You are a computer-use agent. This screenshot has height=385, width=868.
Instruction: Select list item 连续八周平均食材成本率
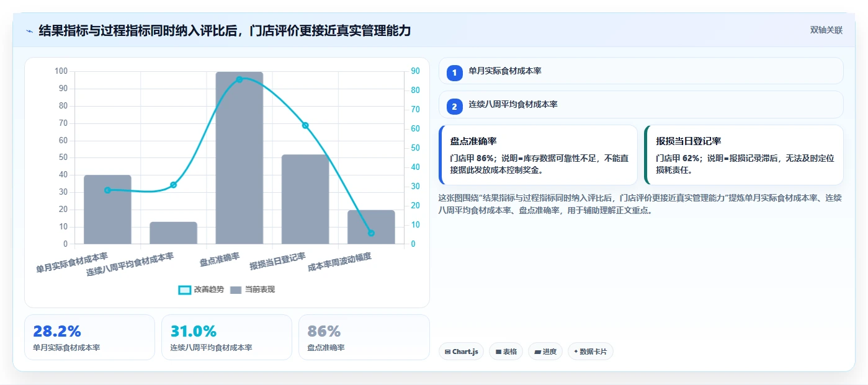(641, 105)
